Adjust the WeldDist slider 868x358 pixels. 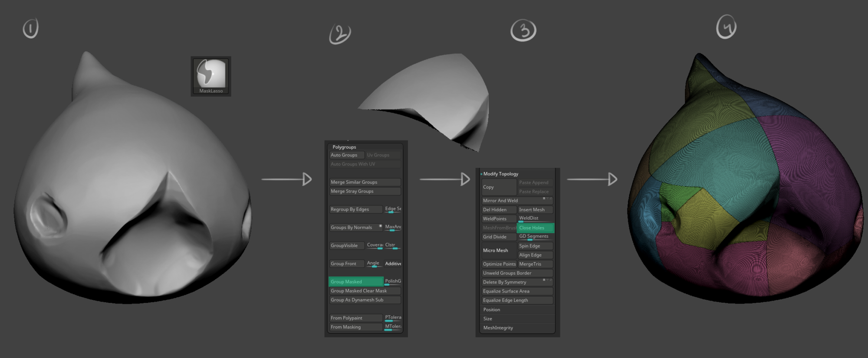click(536, 219)
